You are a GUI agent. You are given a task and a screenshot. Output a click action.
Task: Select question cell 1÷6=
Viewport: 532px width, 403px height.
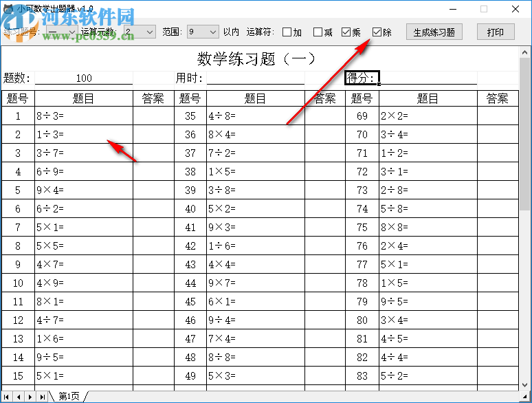[256, 246]
